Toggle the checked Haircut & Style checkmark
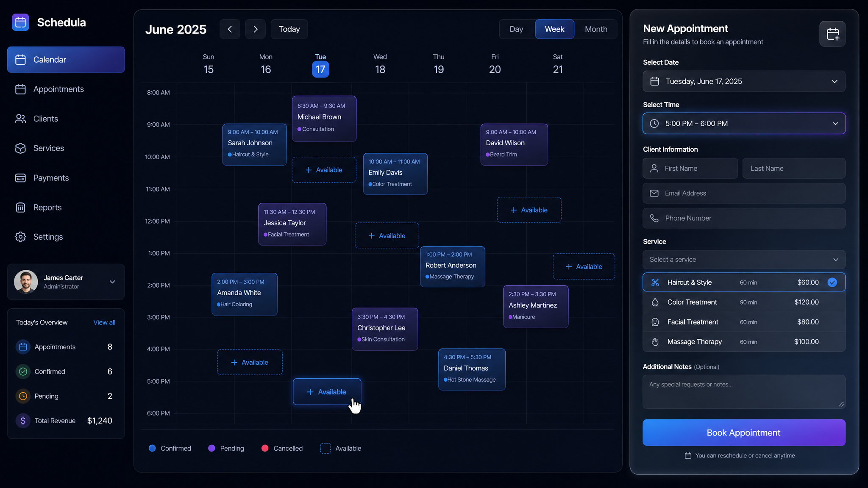Viewport: 868px width, 488px height. pos(832,283)
